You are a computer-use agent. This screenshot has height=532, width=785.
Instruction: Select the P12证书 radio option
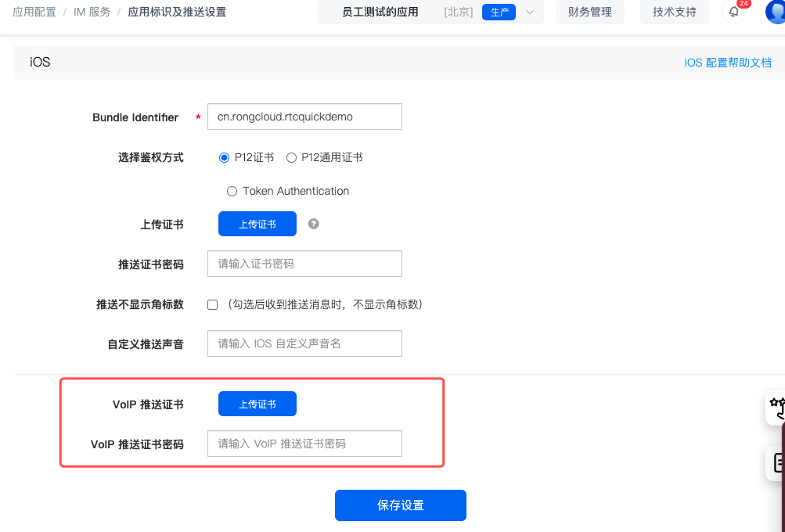tap(225, 157)
